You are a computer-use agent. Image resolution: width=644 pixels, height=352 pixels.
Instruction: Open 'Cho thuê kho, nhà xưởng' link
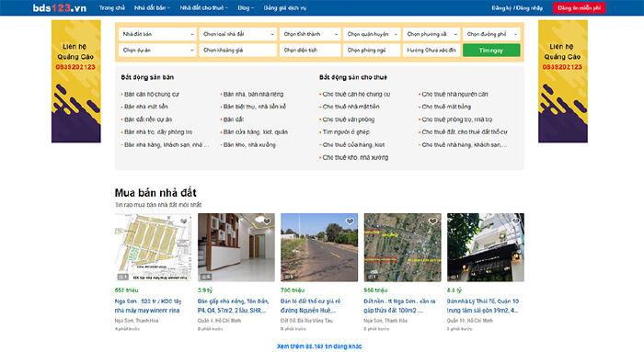(355, 157)
